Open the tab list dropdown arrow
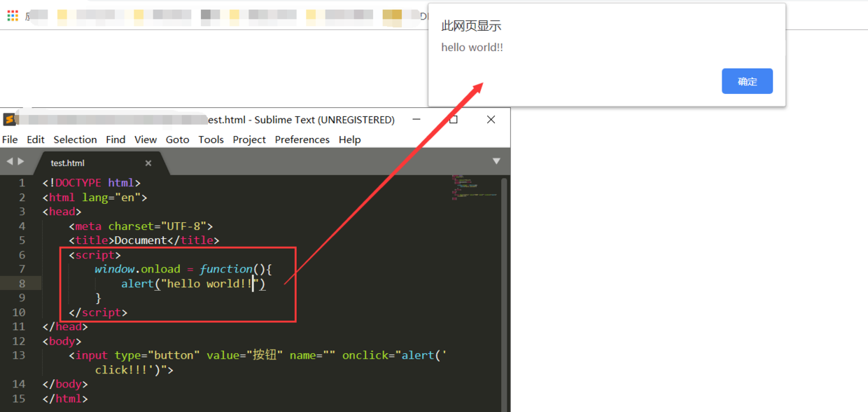Image resolution: width=868 pixels, height=412 pixels. coord(496,161)
